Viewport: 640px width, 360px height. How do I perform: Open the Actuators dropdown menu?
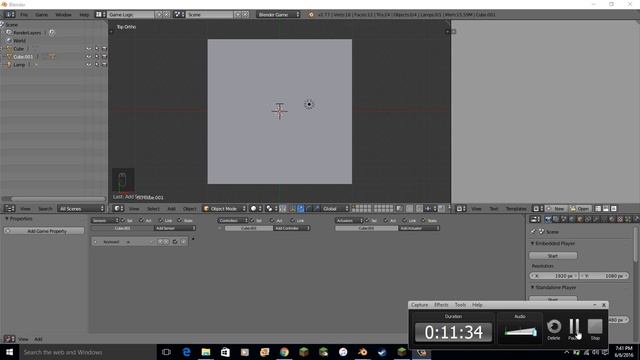pos(349,220)
